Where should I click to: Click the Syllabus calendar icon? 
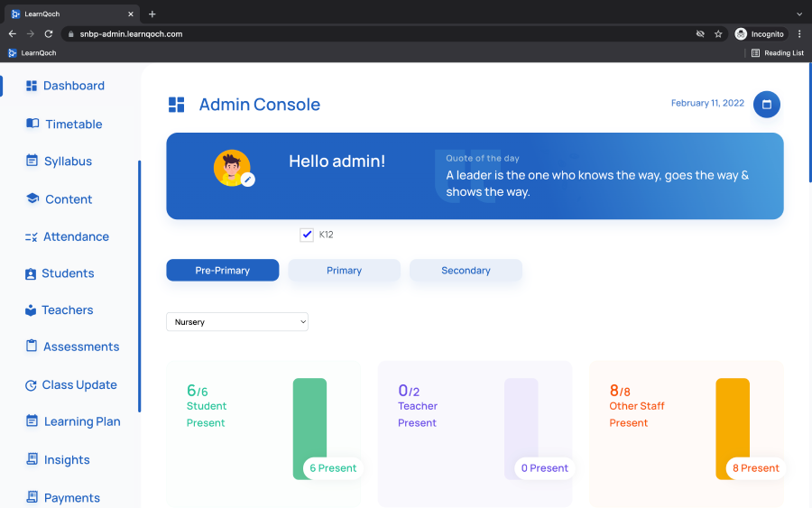pos(32,161)
